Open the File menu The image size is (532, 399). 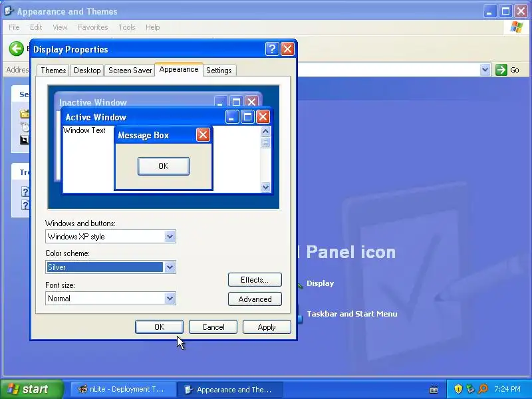(14, 27)
